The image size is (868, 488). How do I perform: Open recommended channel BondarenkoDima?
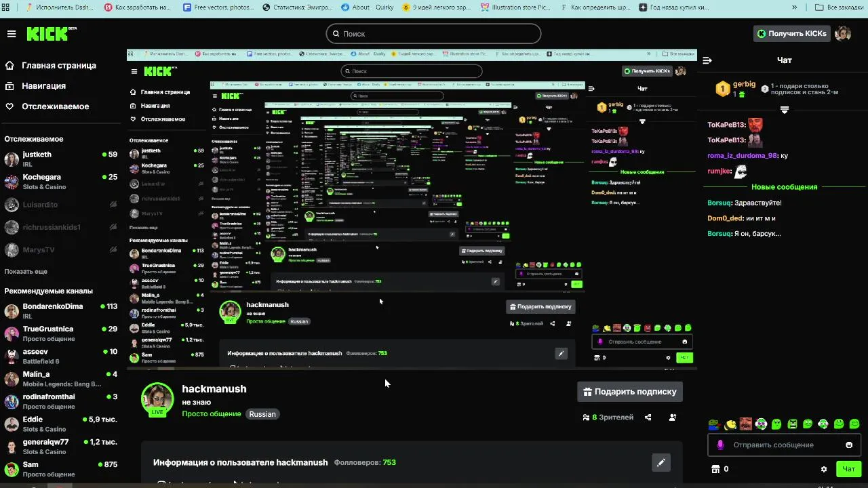[61, 311]
